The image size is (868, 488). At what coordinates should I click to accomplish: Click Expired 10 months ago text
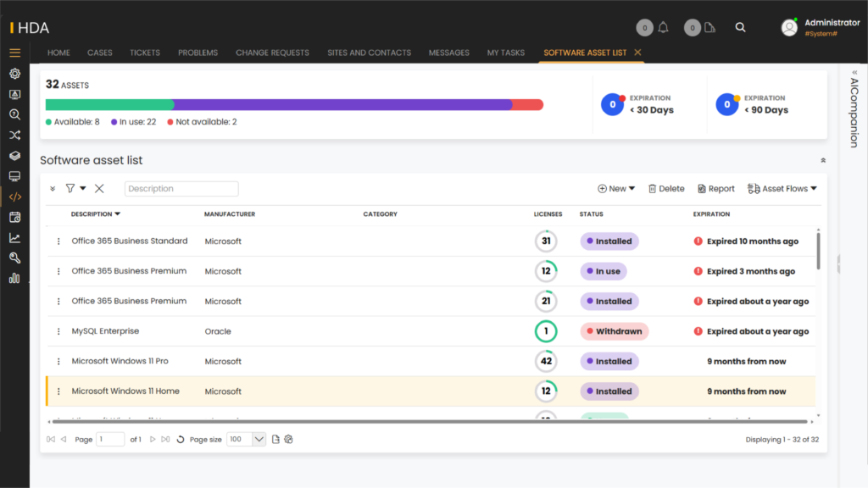[753, 241]
